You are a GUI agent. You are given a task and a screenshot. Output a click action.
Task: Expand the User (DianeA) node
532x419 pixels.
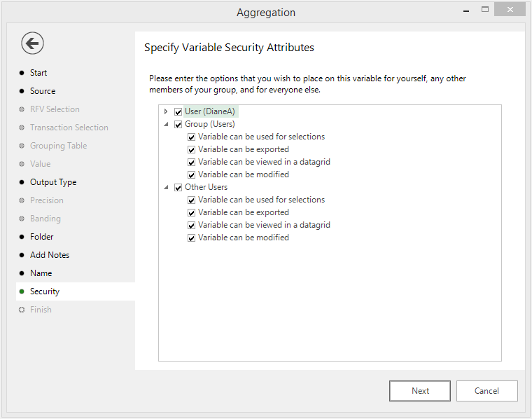(166, 111)
